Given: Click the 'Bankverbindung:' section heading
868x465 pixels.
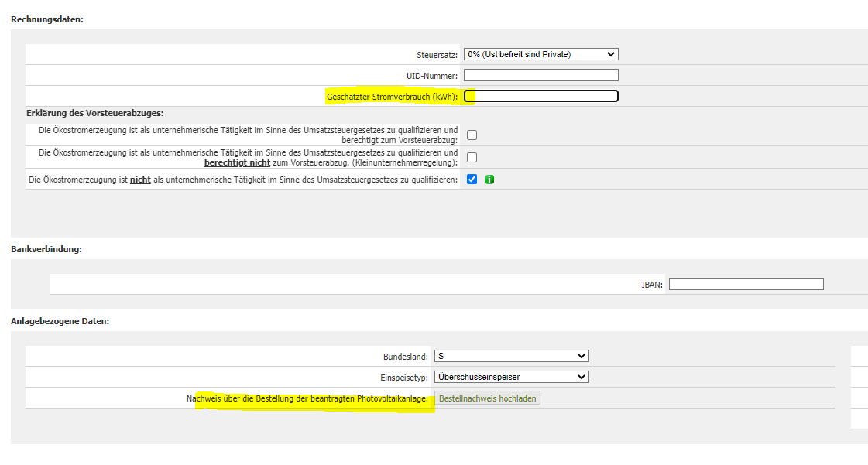Looking at the screenshot, I should [46, 249].
